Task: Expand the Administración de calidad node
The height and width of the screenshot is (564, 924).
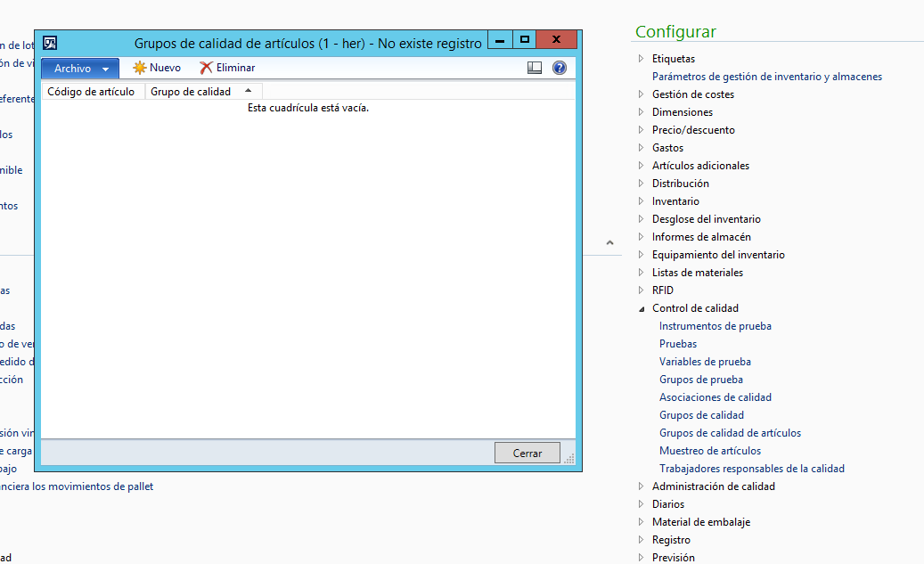Action: click(642, 486)
